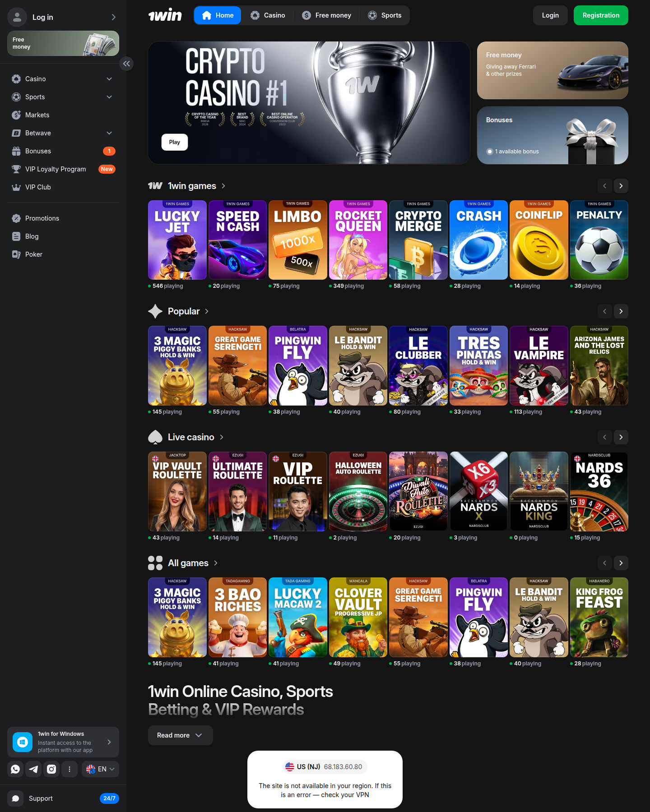Open the VIP Vault Roulette live game
Viewport: 650px width, 812px height.
point(177,492)
